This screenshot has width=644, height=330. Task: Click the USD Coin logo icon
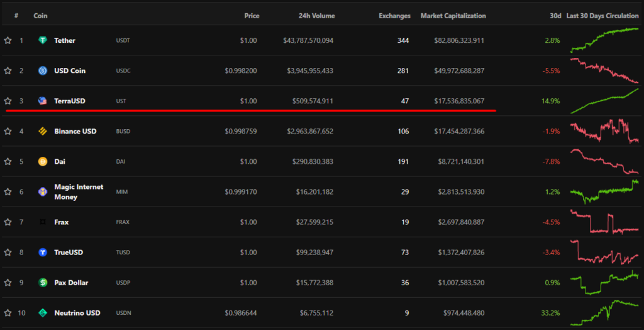click(43, 71)
